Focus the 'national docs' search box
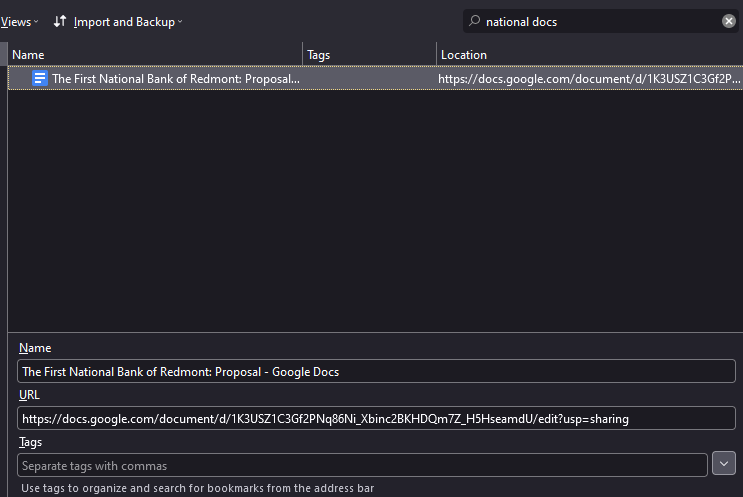Image resolution: width=743 pixels, height=497 pixels. pyautogui.click(x=599, y=21)
